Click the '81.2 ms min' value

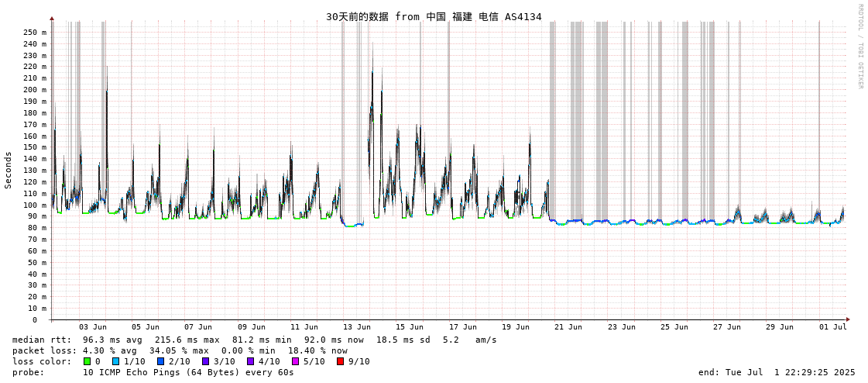[x=262, y=340]
